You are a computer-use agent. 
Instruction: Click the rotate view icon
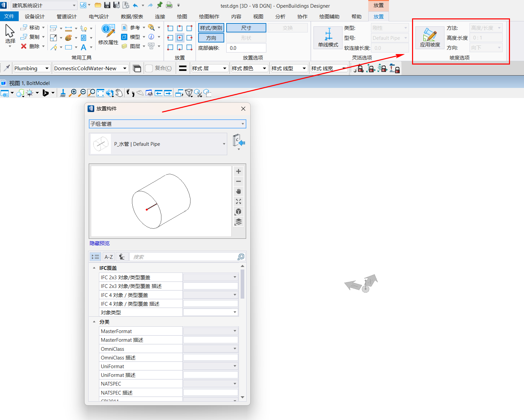110,93
